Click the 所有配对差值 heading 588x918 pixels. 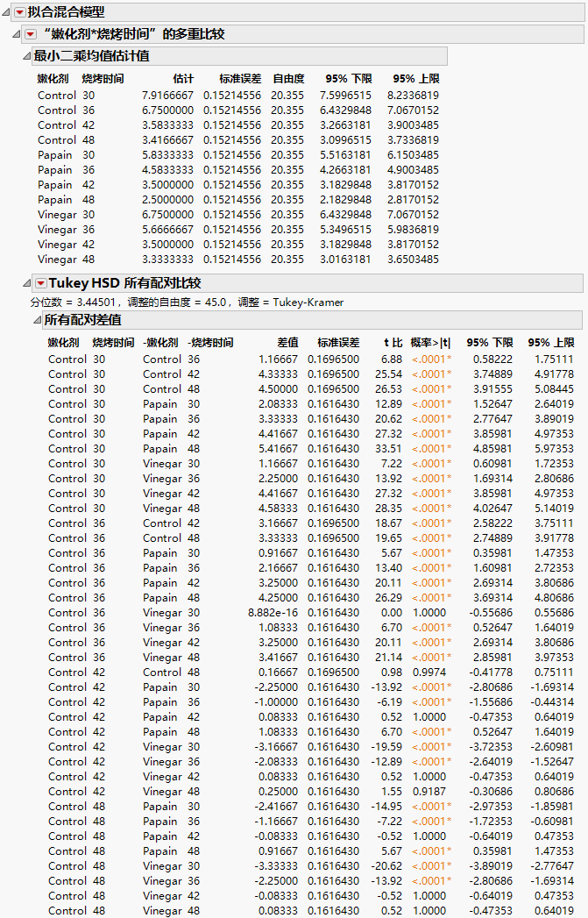point(82,320)
